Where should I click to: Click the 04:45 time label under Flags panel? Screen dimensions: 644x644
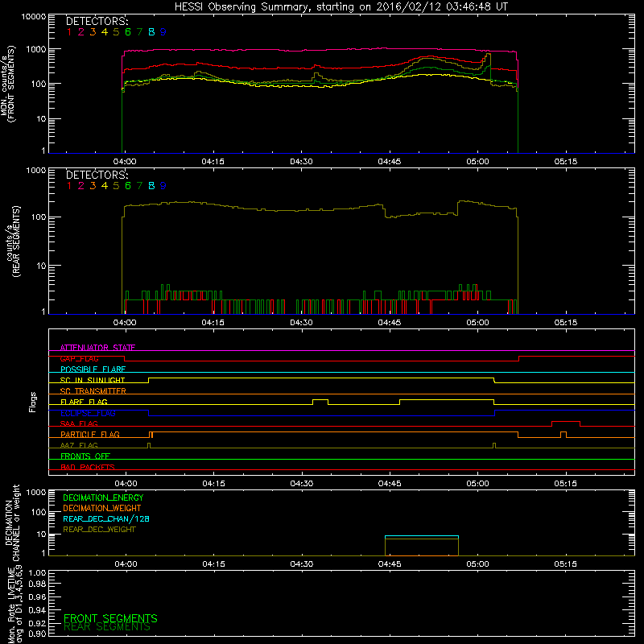tap(390, 484)
